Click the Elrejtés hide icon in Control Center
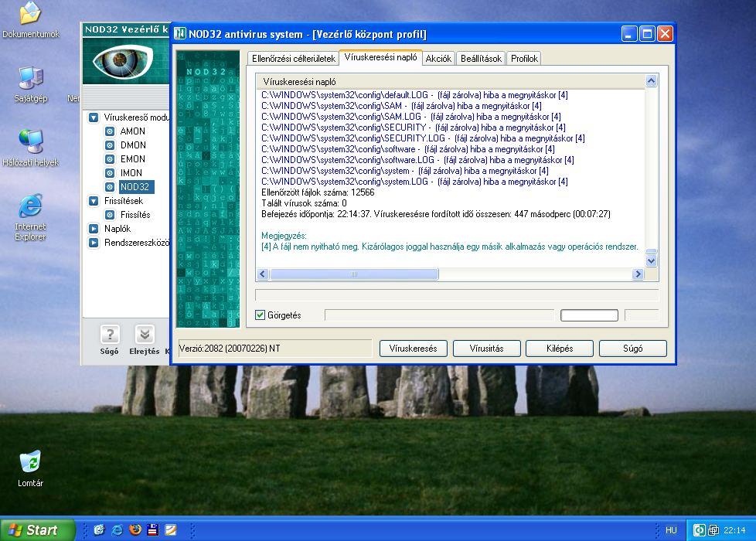756x541 pixels. click(145, 334)
